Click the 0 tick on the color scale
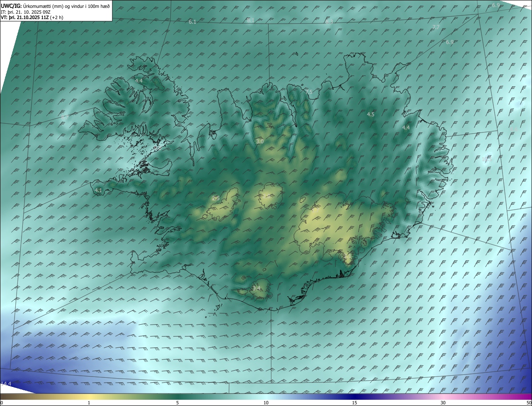 point(2,403)
